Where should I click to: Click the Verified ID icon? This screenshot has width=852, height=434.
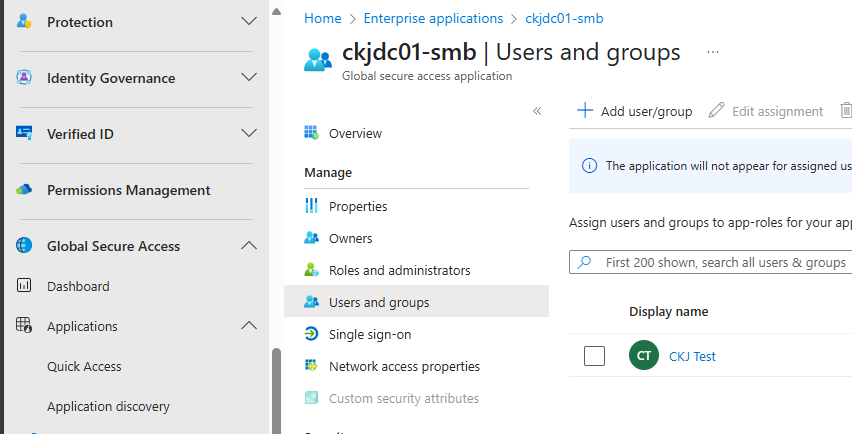[24, 134]
